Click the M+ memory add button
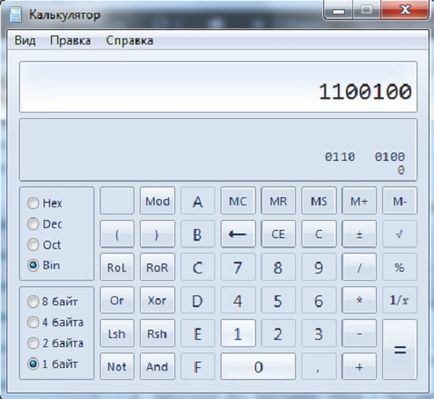The image size is (434, 399). 359,201
